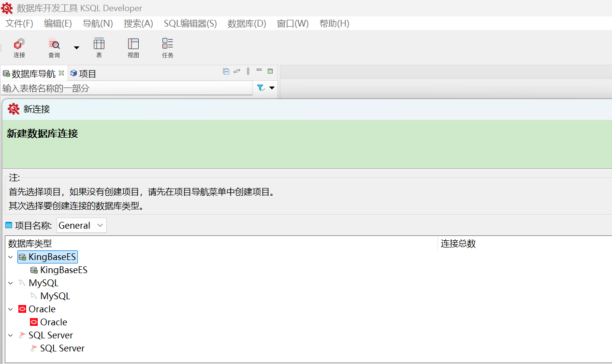The height and width of the screenshot is (364, 612).
Task: Open the query toolbar dropdown arrow
Action: 76,47
